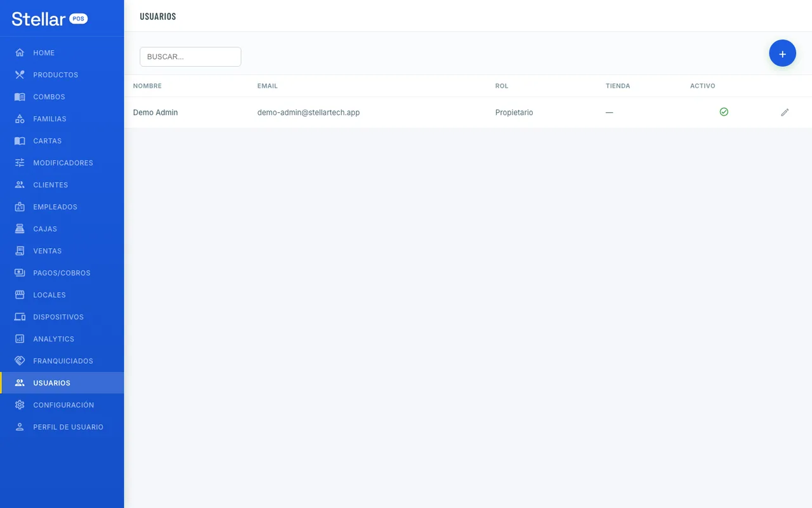Open Perfil de Usuario page
The image size is (812, 508).
click(x=62, y=427)
